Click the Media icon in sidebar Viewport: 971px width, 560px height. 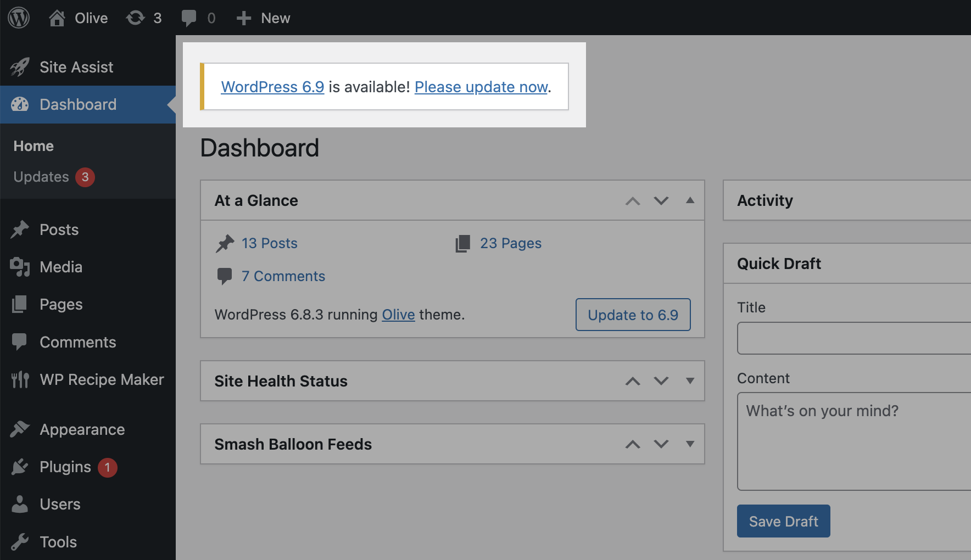[x=20, y=267]
